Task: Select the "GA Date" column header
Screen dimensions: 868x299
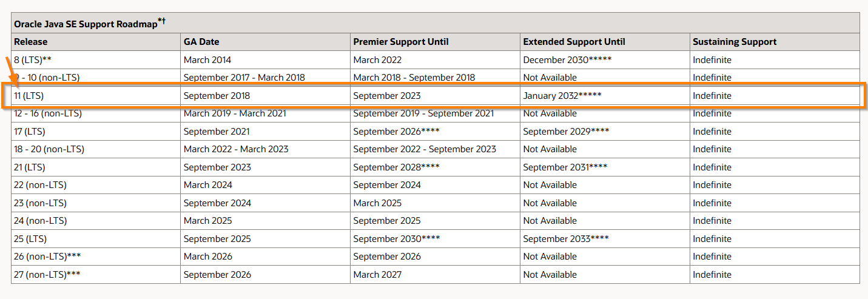Action: point(201,42)
